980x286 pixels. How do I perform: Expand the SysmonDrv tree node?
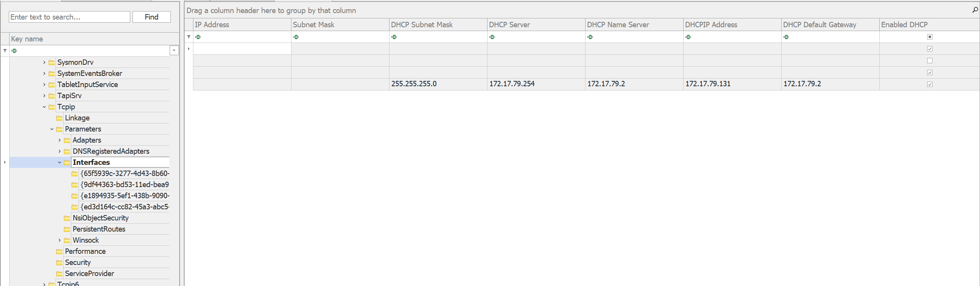click(x=44, y=62)
